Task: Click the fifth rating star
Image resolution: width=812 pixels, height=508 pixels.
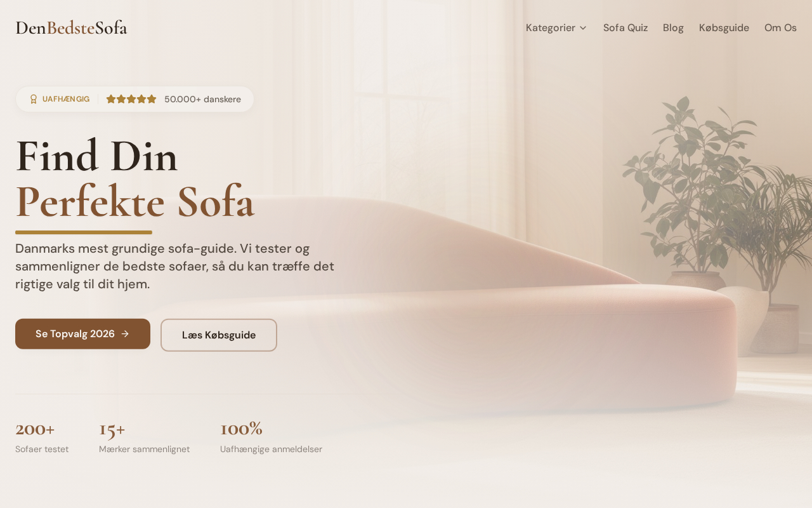Action: (x=152, y=99)
